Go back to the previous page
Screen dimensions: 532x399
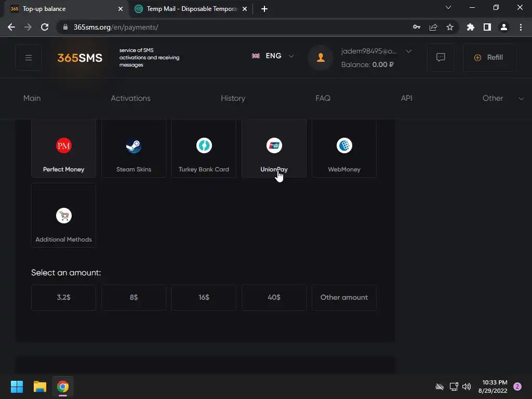[x=11, y=27]
